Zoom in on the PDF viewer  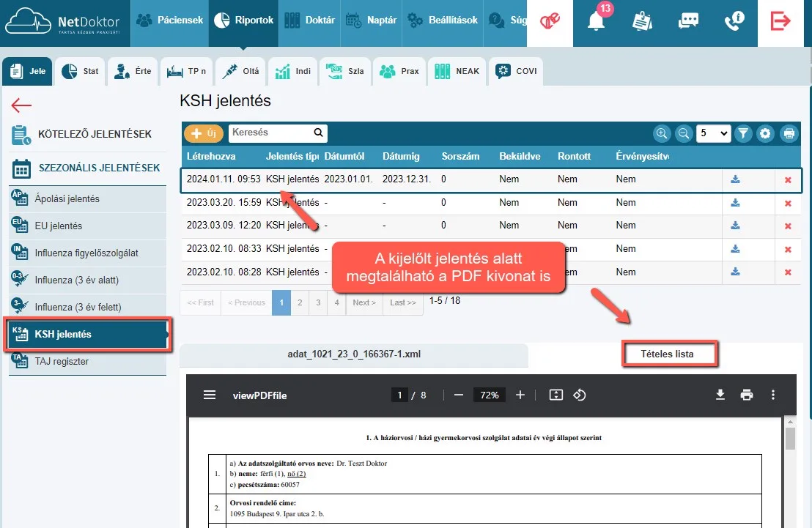tap(520, 395)
